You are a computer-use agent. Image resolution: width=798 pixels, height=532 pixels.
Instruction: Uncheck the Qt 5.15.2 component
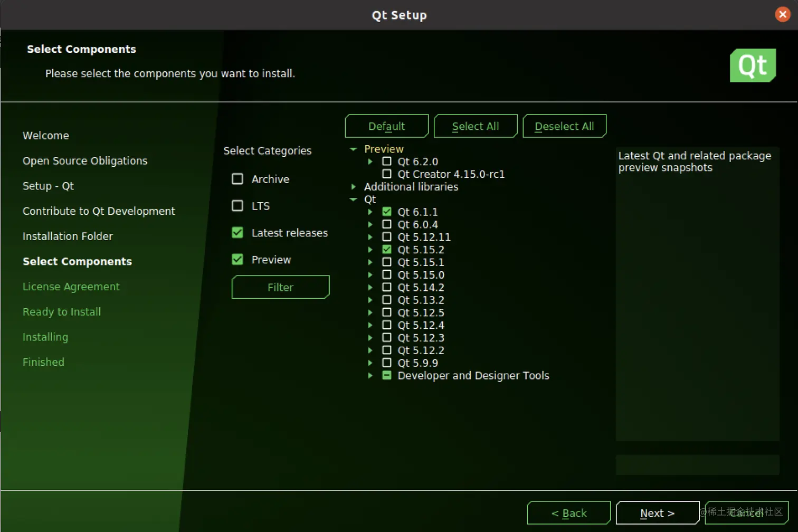[387, 249]
